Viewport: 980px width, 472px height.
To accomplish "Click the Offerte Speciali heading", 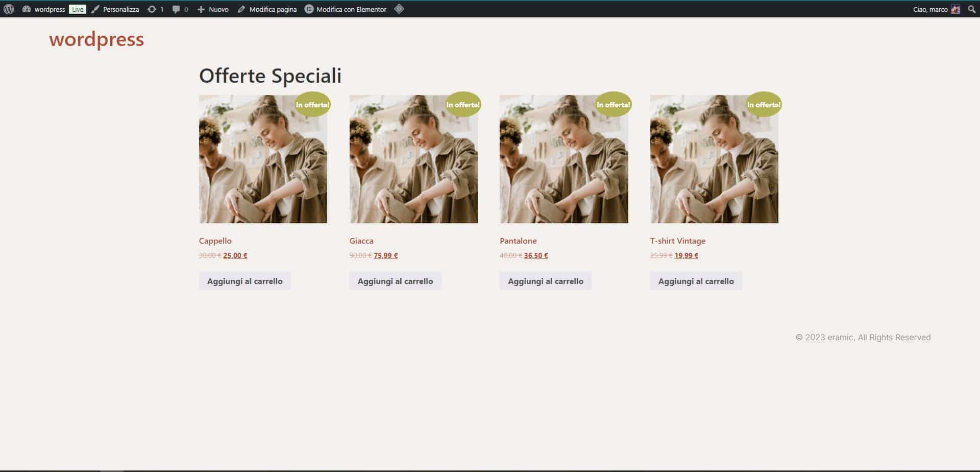I will click(270, 76).
